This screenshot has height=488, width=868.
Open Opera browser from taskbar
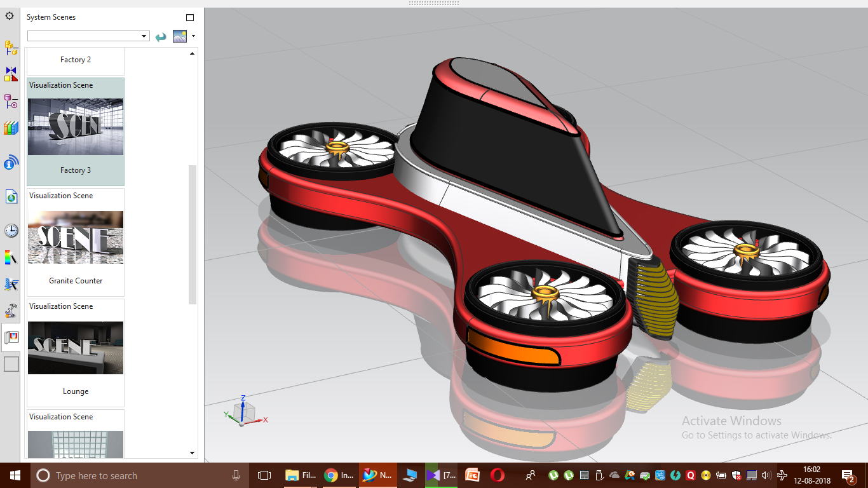[498, 475]
